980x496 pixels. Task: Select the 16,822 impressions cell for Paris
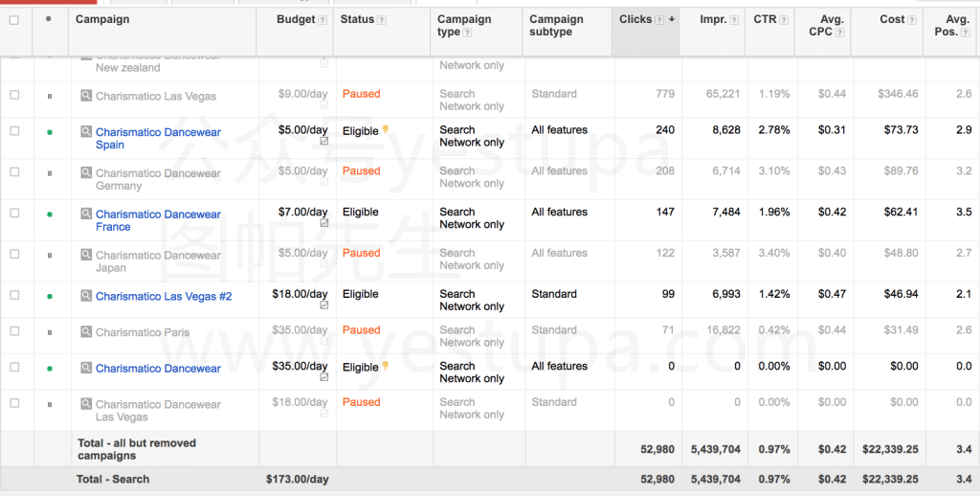[x=724, y=329]
